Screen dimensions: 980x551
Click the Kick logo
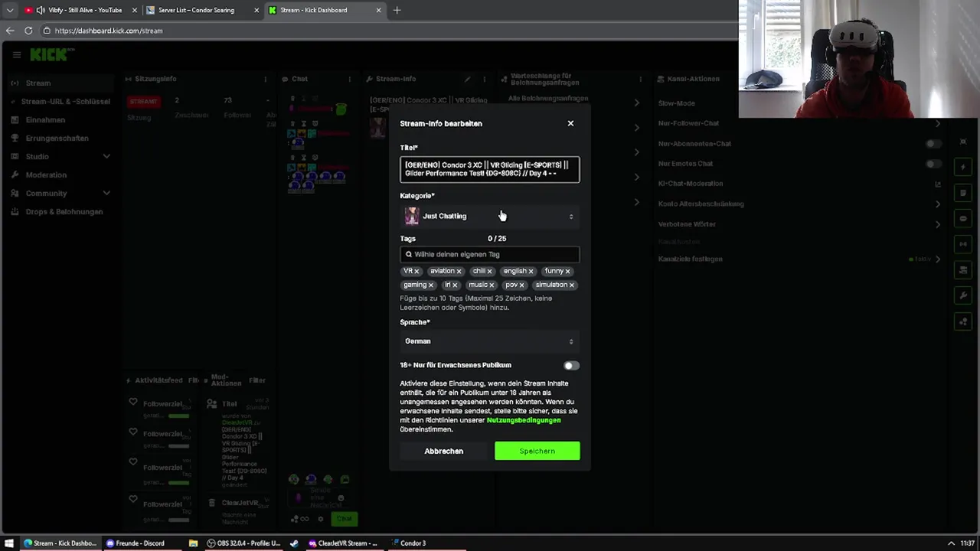[x=52, y=54]
